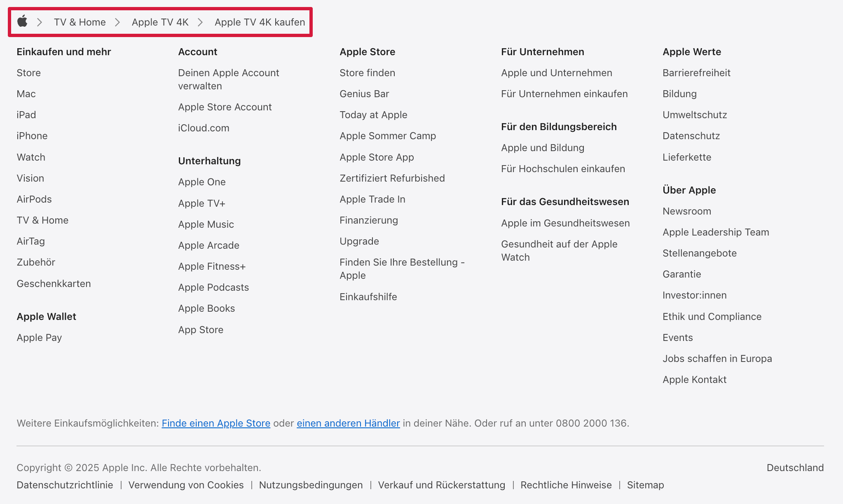Screen dimensions: 843x504
Task: Open the Finanzierung link
Action: [x=369, y=220]
